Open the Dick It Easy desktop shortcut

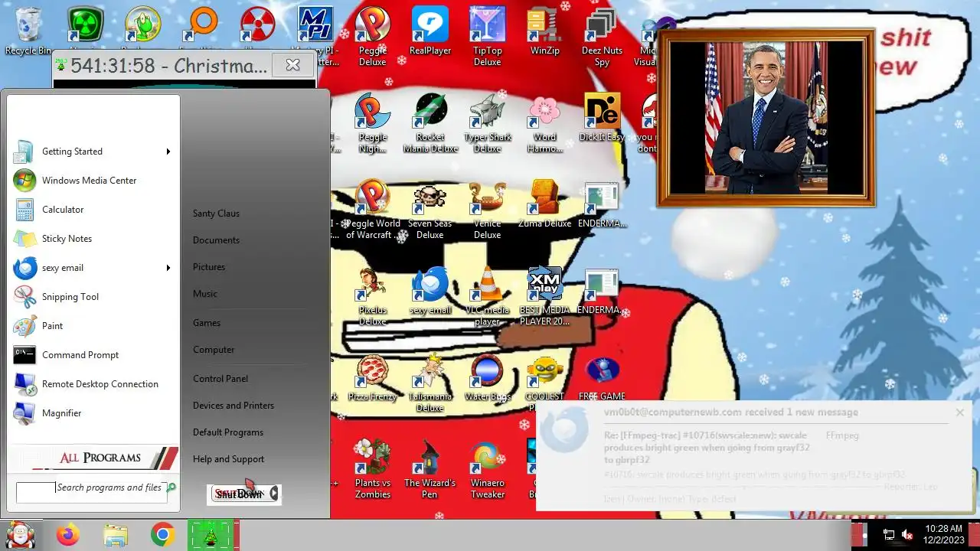coord(602,119)
